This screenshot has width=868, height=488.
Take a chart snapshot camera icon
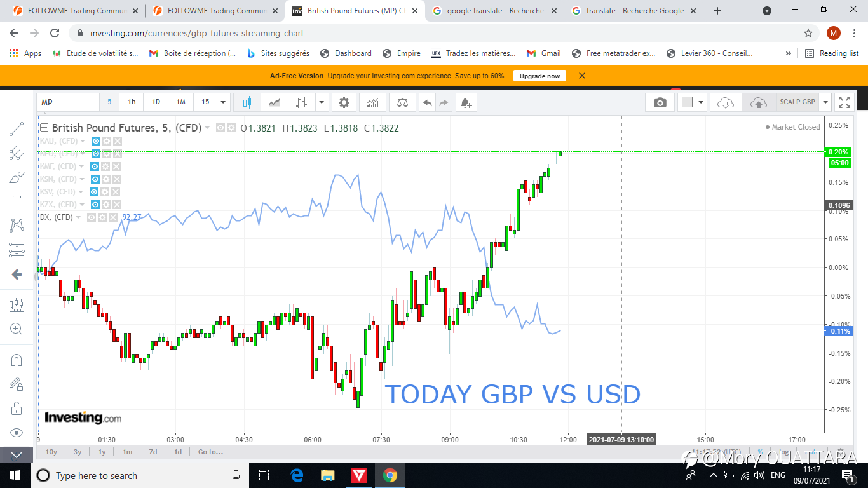pyautogui.click(x=660, y=102)
